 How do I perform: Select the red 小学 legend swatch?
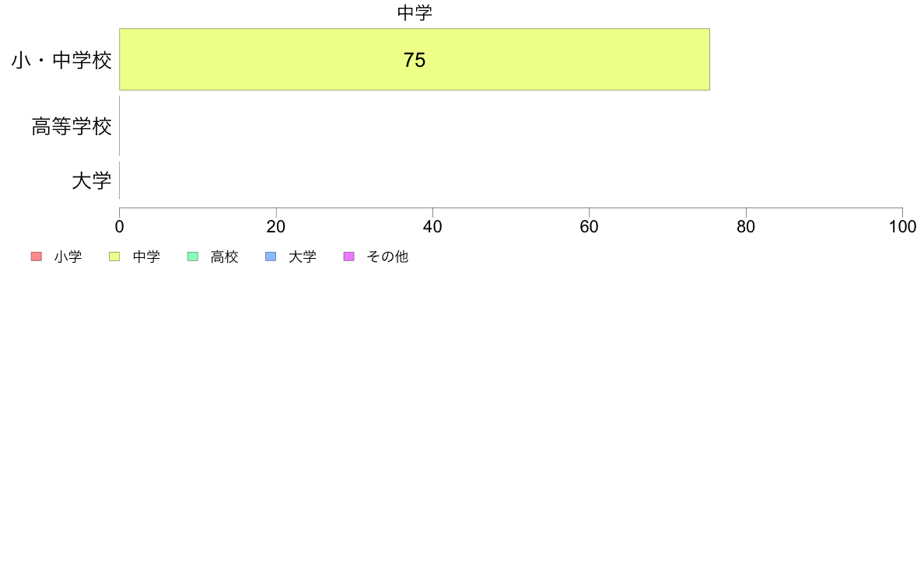pos(37,256)
